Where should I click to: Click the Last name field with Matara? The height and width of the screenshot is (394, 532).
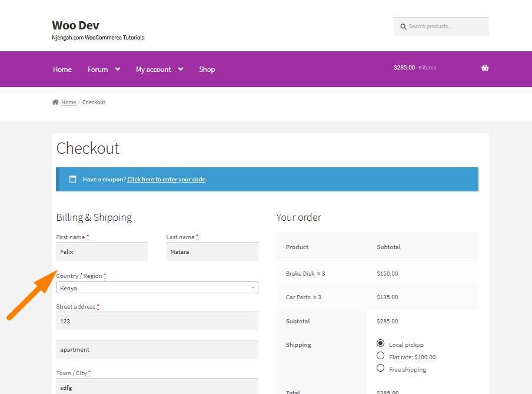[212, 251]
